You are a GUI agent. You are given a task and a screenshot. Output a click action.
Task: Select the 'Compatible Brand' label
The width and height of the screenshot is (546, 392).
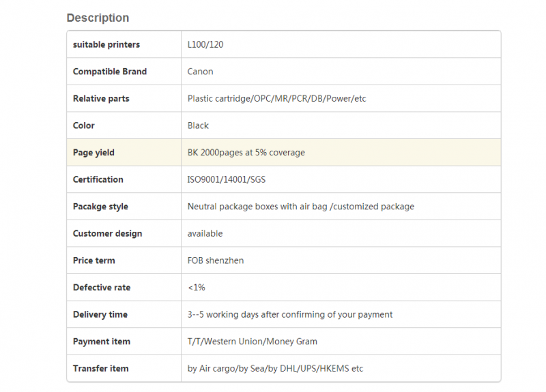pyautogui.click(x=110, y=72)
